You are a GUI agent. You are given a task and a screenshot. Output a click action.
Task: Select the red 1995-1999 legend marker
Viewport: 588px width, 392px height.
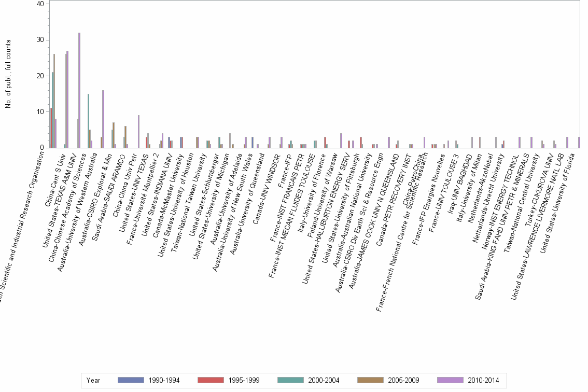pos(211,380)
